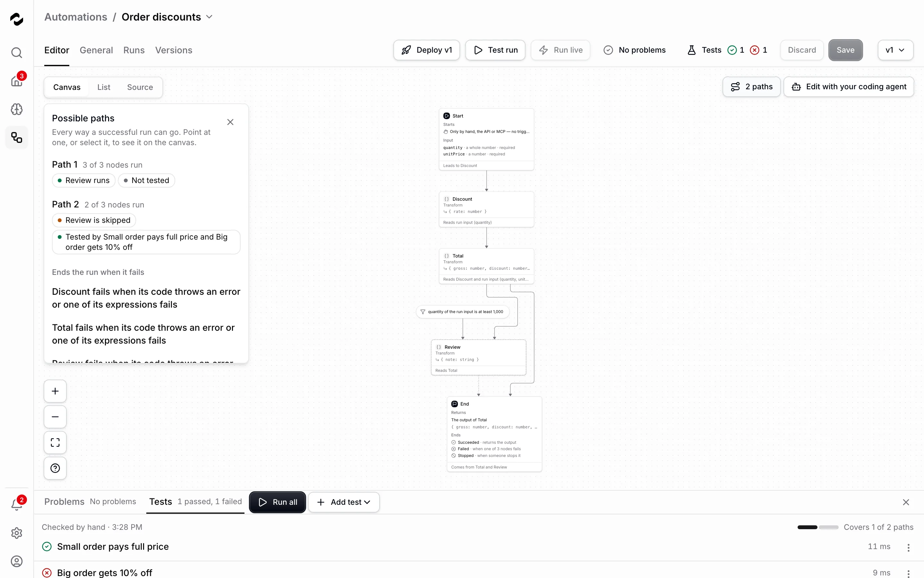Select the Review runs chip under Path 1

(x=84, y=180)
